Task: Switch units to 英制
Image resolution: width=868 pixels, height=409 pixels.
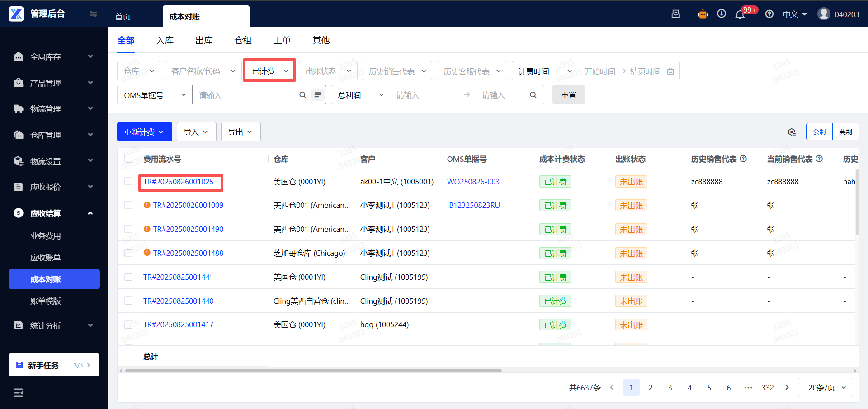Action: [845, 132]
